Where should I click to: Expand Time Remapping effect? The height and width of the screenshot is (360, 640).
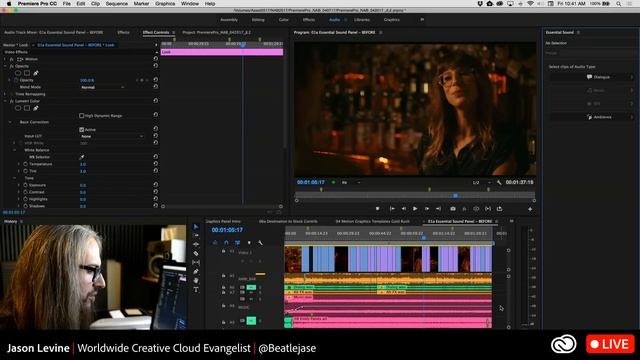(x=5, y=94)
